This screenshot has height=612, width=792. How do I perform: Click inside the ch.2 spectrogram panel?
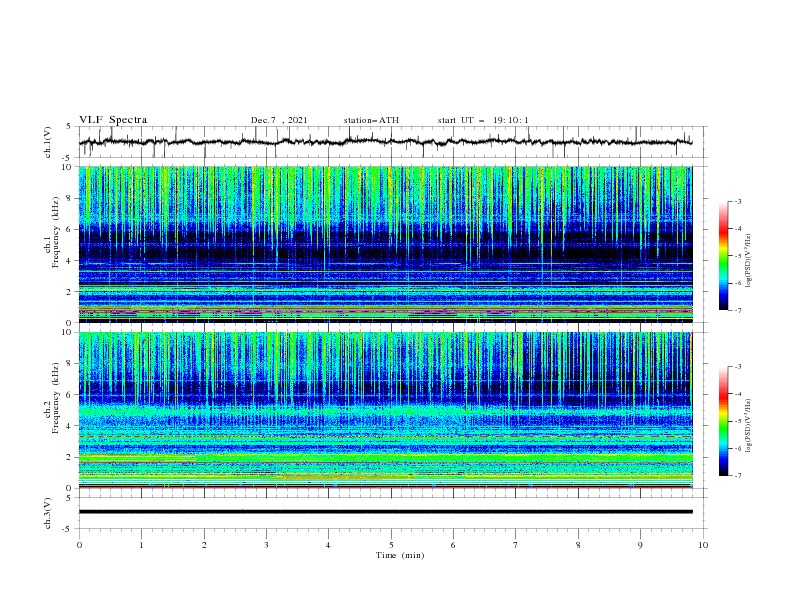click(x=385, y=410)
